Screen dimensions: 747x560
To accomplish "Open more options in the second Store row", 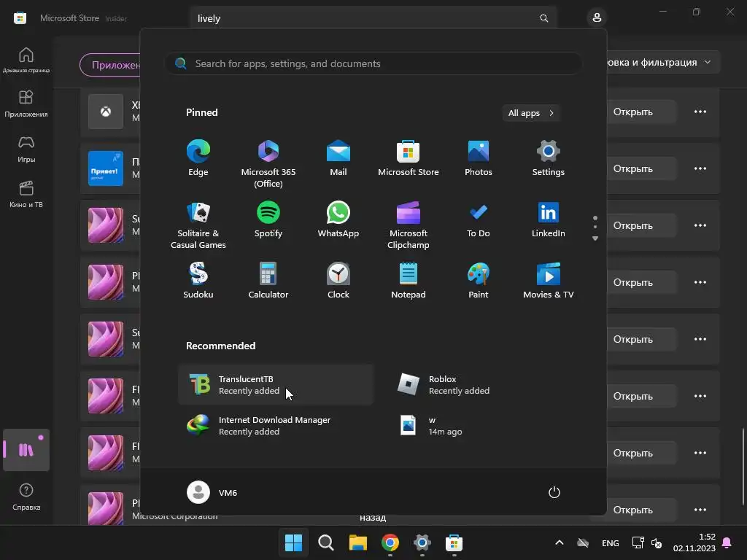I will [700, 168].
